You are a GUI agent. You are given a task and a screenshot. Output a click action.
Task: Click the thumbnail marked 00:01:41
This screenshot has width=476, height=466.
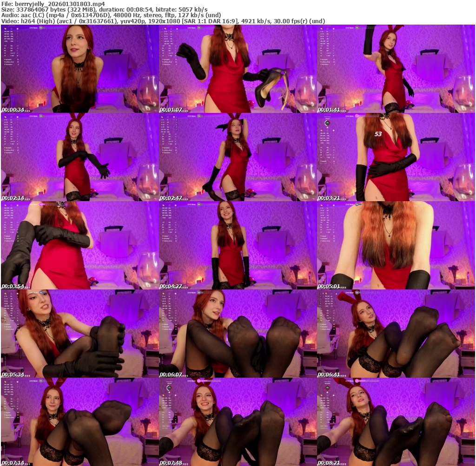396,69
